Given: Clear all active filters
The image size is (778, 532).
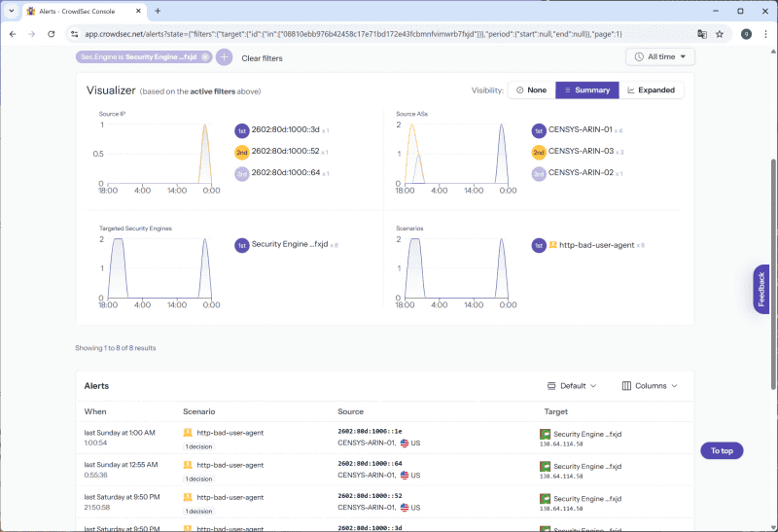Looking at the screenshot, I should tap(262, 58).
